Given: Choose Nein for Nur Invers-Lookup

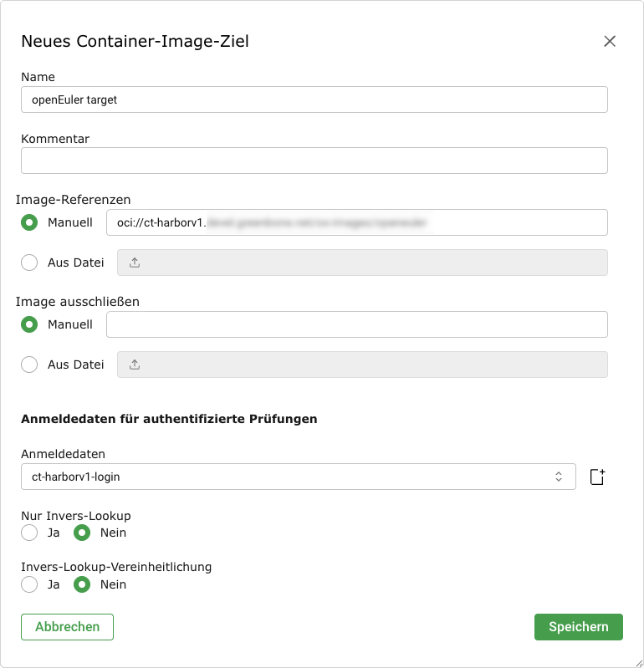Looking at the screenshot, I should (x=82, y=533).
